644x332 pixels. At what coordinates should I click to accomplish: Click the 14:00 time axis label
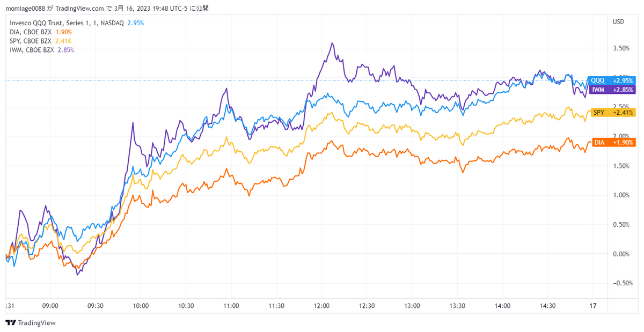(502, 306)
